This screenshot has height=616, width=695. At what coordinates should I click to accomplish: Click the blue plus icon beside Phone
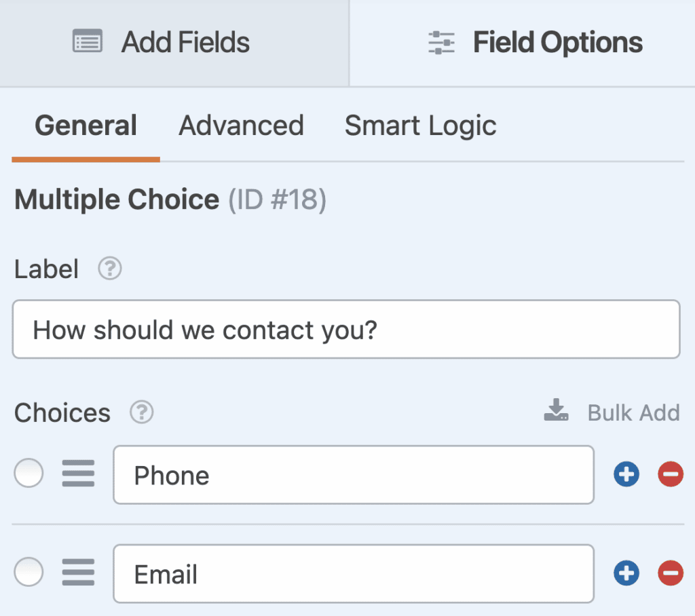(x=626, y=474)
